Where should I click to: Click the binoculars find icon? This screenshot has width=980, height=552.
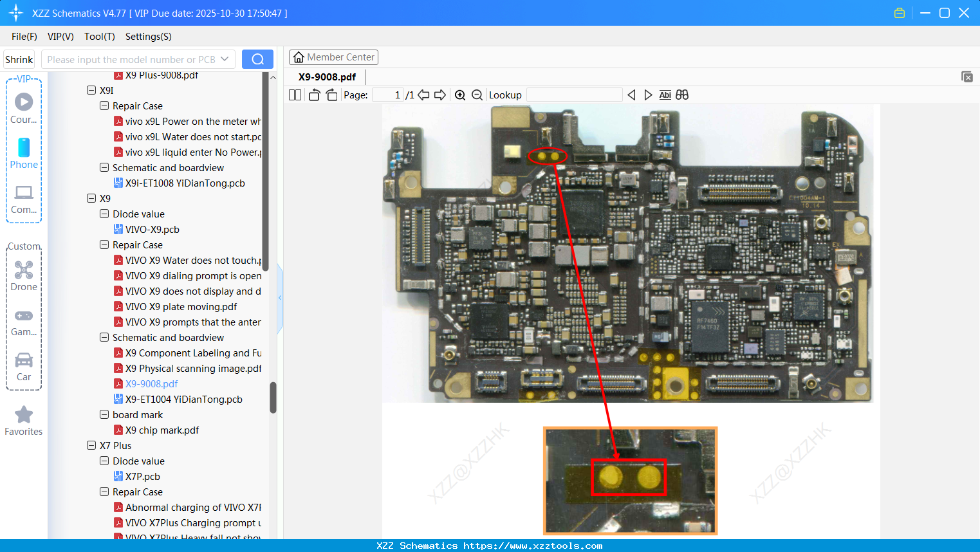click(x=682, y=95)
